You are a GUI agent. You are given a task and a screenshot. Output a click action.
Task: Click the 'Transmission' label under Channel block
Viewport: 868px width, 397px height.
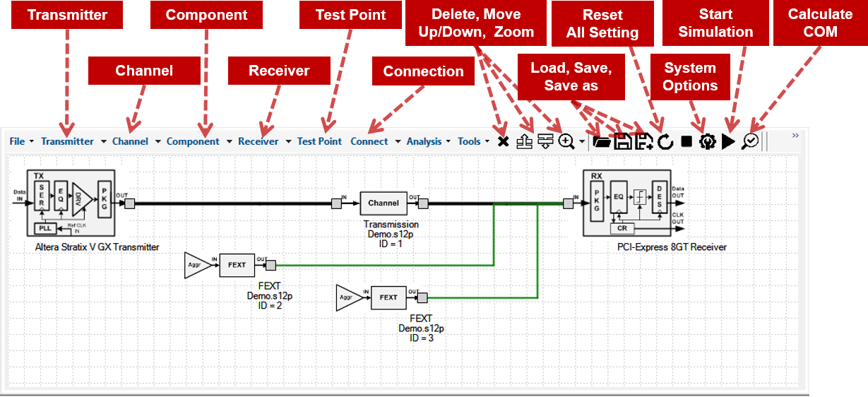(x=393, y=225)
